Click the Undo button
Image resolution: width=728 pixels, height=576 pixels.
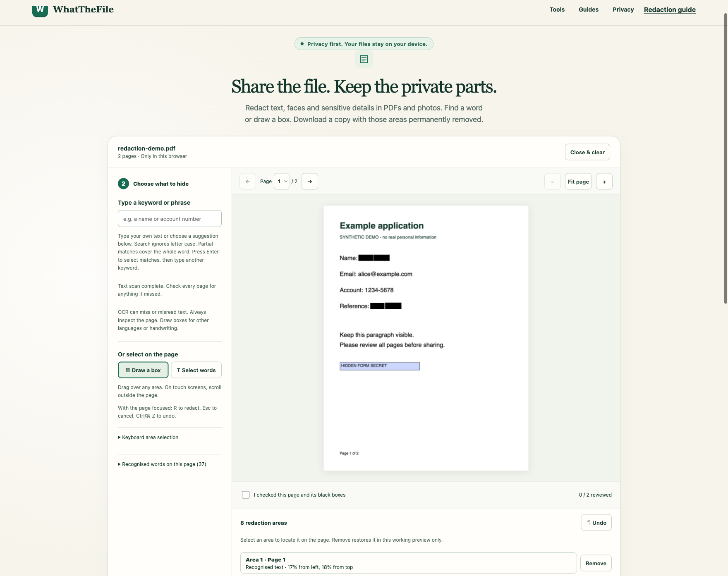pos(596,523)
